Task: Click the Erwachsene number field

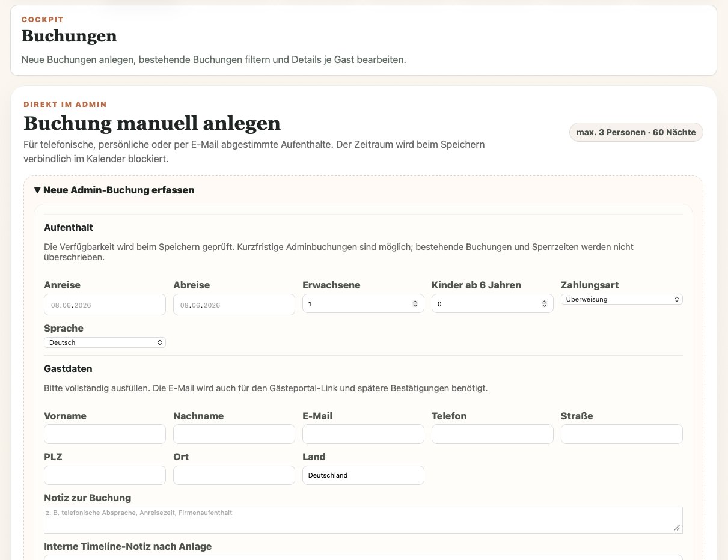Action: (x=357, y=305)
